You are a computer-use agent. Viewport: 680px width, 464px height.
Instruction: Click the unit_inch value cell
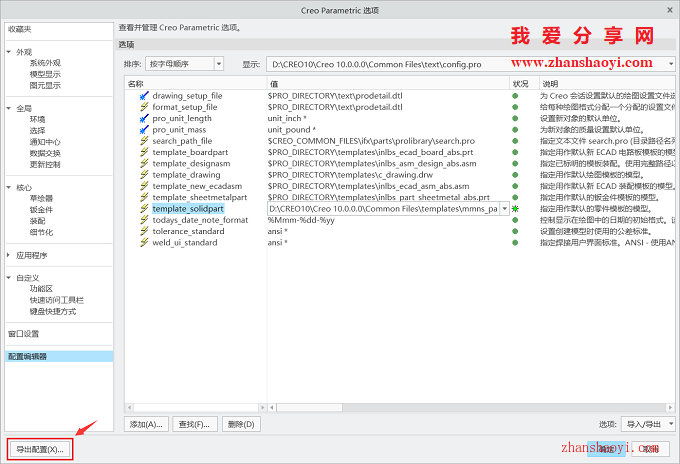[x=287, y=118]
